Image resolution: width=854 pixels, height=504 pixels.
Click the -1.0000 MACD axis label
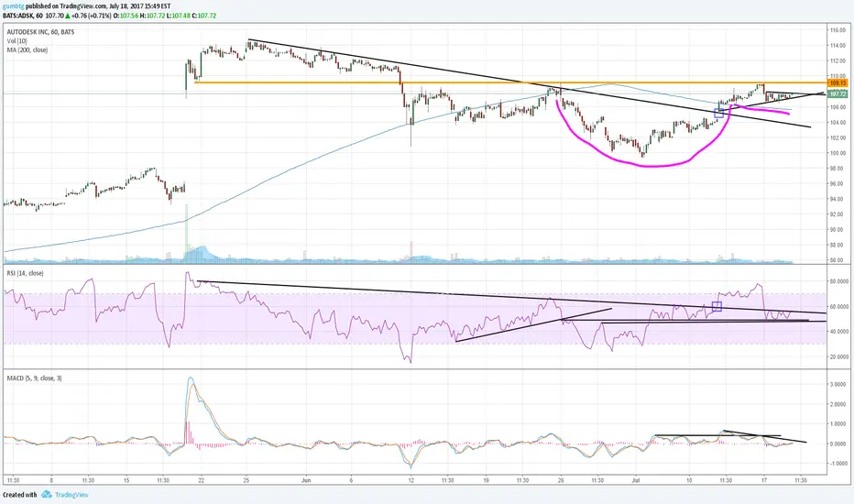(x=838, y=464)
